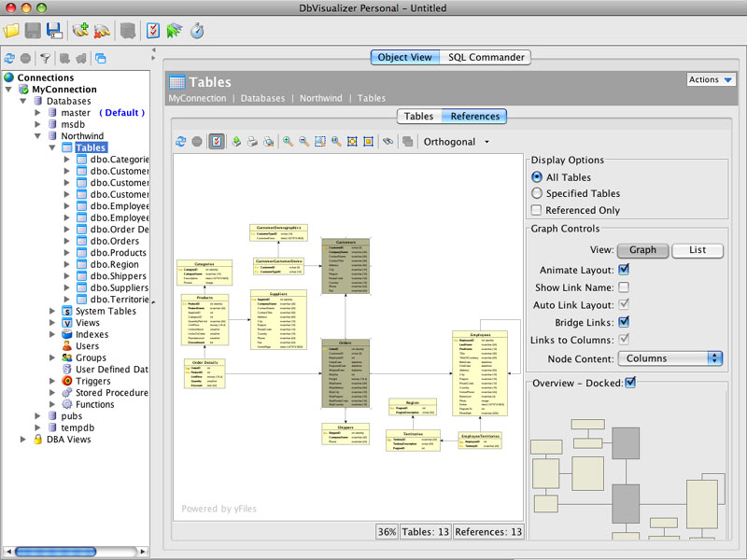The height and width of the screenshot is (560, 747).
Task: Collapse the Northwind database node
Action: 37,135
